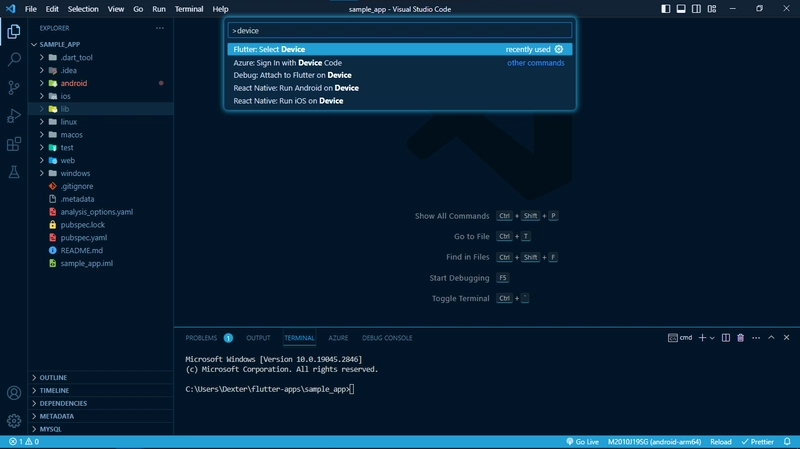Open the Search view in activity bar
The width and height of the screenshot is (800, 449).
click(x=14, y=60)
